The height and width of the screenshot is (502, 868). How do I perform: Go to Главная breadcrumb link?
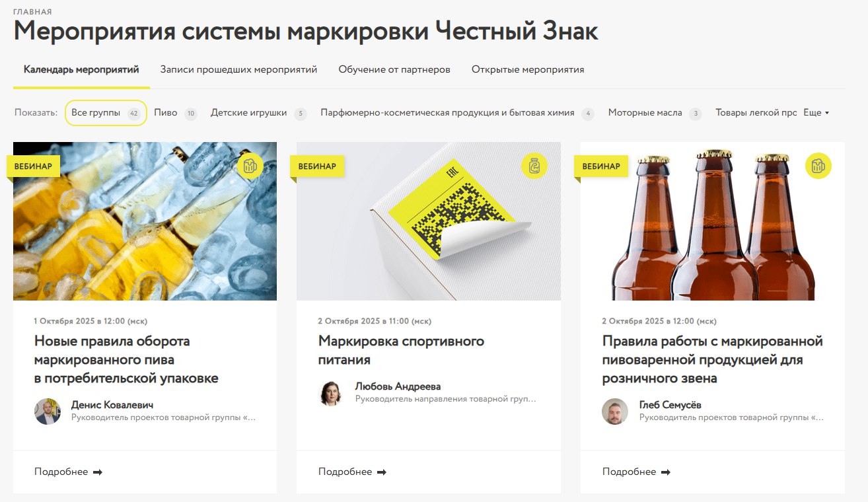32,12
